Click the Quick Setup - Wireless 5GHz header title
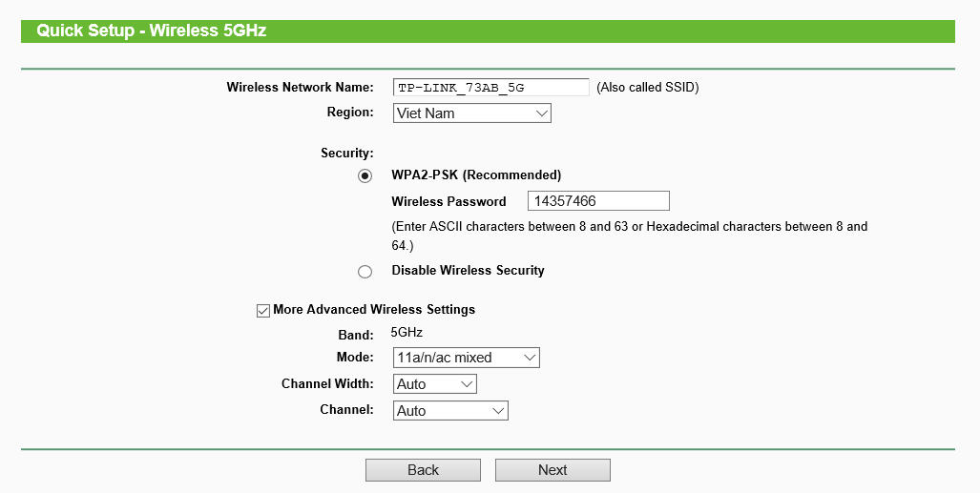 coord(152,31)
